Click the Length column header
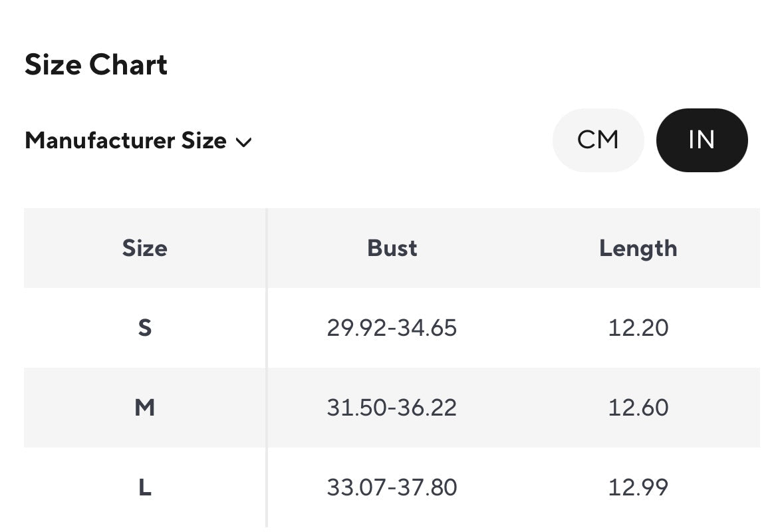Screen dimensions: 784x532 [x=638, y=248]
